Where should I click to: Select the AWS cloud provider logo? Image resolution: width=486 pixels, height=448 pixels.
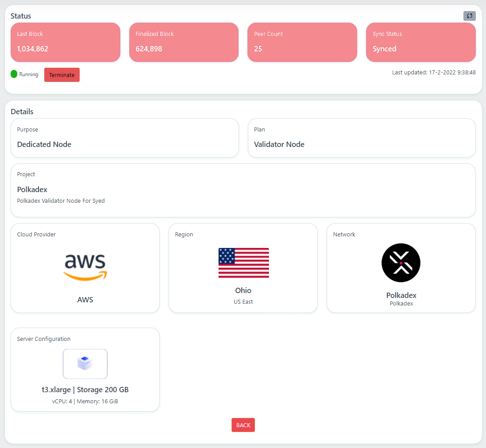pyautogui.click(x=85, y=265)
